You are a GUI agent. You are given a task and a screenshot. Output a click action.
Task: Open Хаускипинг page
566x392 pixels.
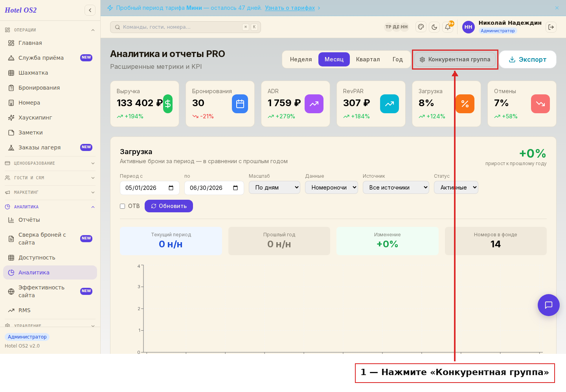[x=50, y=118]
